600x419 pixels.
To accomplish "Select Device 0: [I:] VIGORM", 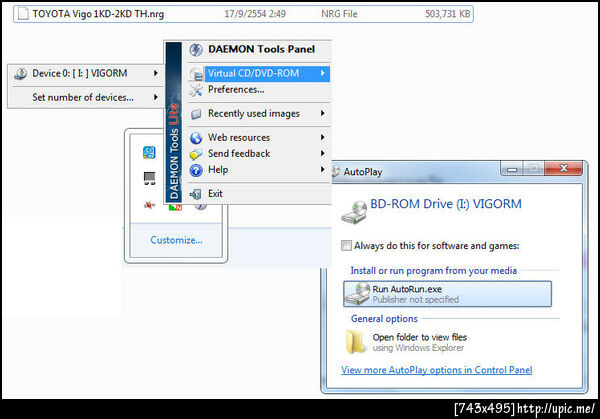I will coord(86,73).
